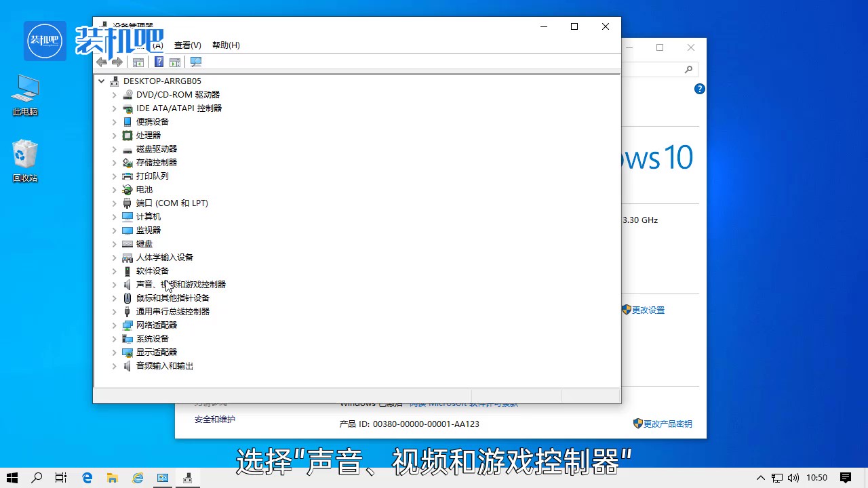Viewport: 868px width, 488px height.
Task: Expand the 网络适配器 node
Action: (x=115, y=325)
